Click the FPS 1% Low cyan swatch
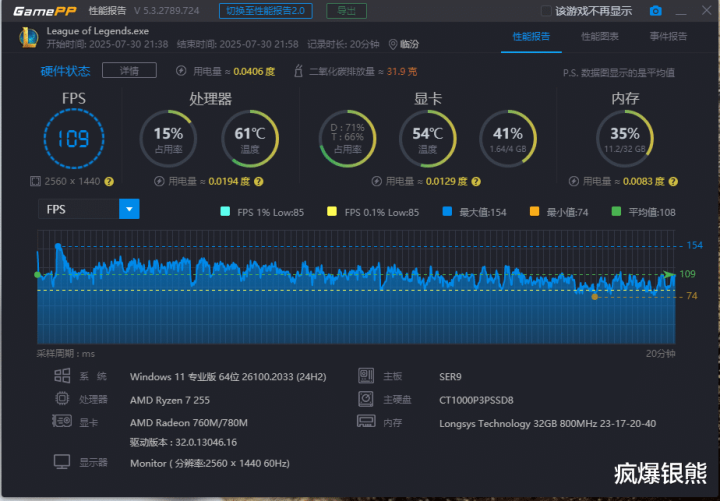This screenshot has width=720, height=501. [225, 211]
